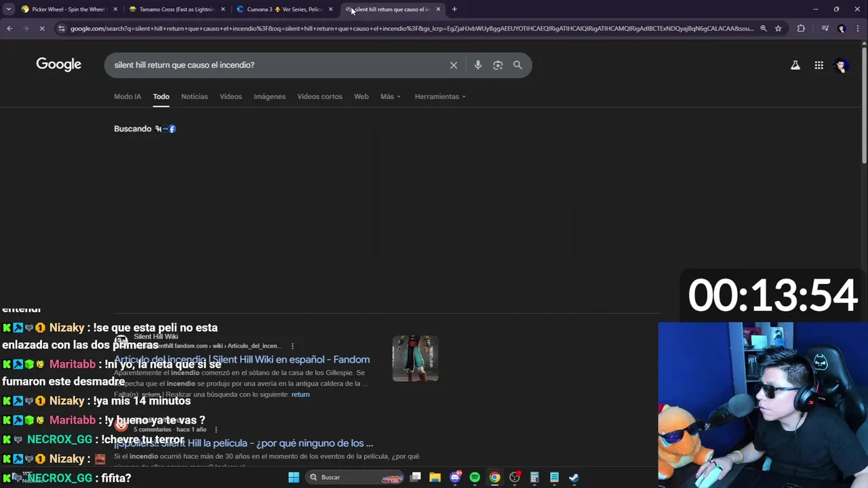Open options for the Fandom result
This screenshot has height=488, width=868.
click(292, 346)
